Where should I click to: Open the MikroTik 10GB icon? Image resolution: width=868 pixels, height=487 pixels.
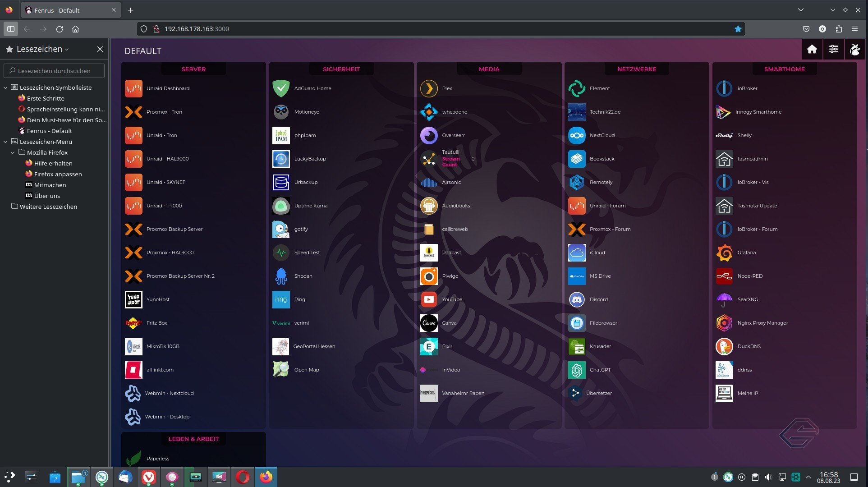point(133,346)
